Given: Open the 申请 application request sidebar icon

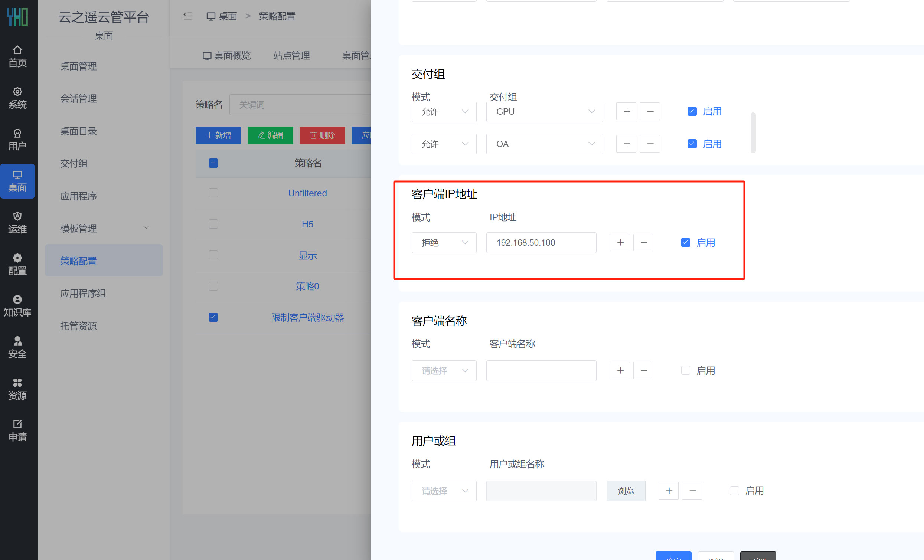Looking at the screenshot, I should coord(17,431).
